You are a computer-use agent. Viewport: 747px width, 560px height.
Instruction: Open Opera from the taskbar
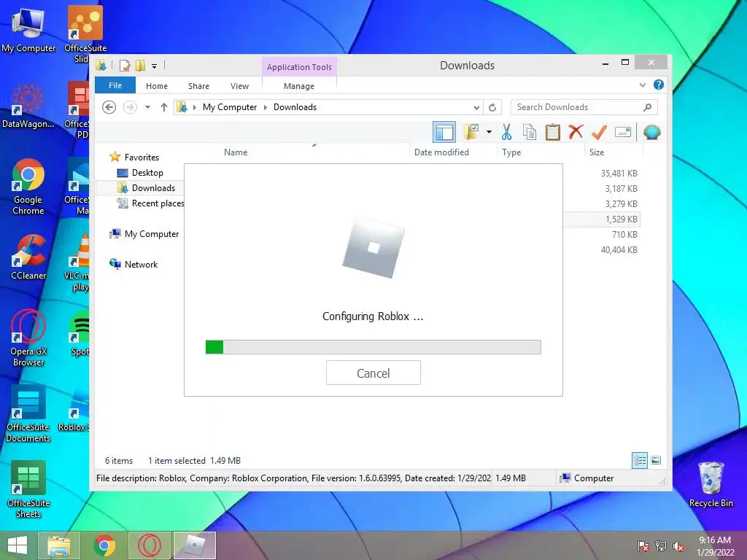coord(149,545)
